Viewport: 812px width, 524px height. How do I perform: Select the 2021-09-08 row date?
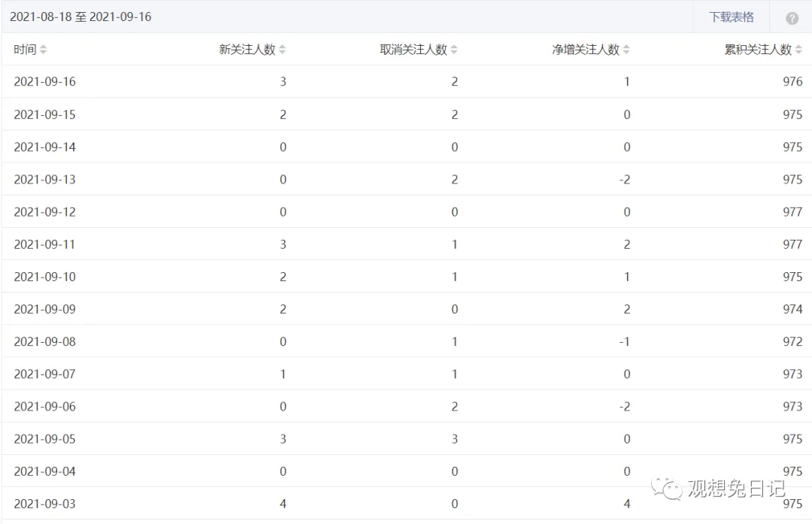tap(45, 342)
